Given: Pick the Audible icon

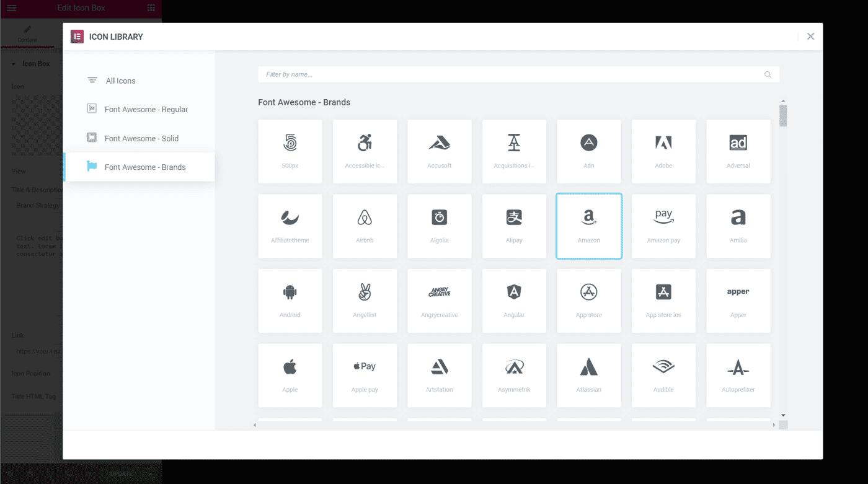Looking at the screenshot, I should [663, 376].
